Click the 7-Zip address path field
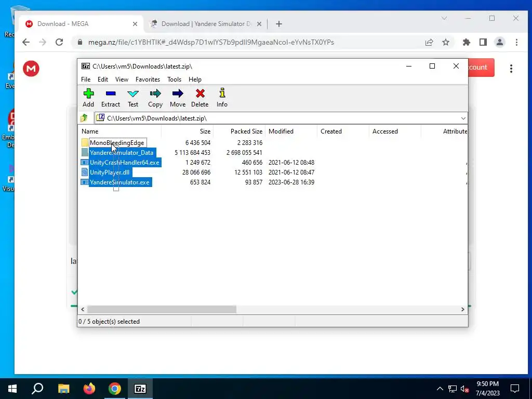 click(281, 118)
